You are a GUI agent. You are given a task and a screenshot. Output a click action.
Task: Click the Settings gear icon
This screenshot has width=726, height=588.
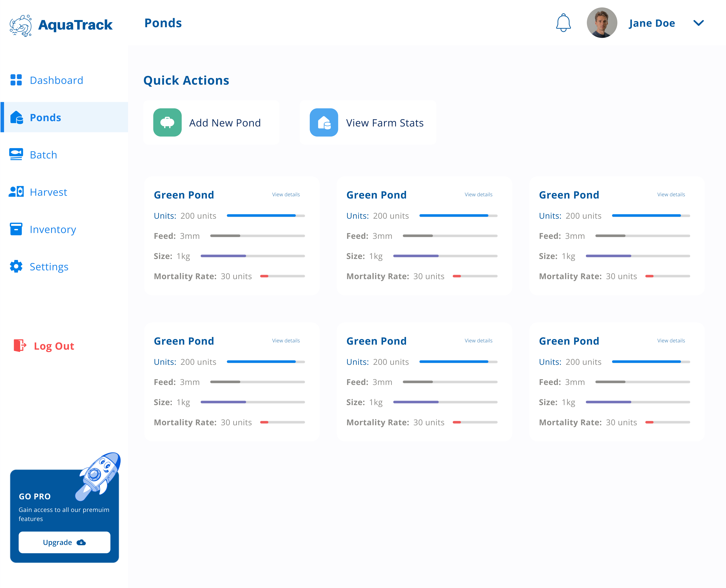click(x=16, y=267)
